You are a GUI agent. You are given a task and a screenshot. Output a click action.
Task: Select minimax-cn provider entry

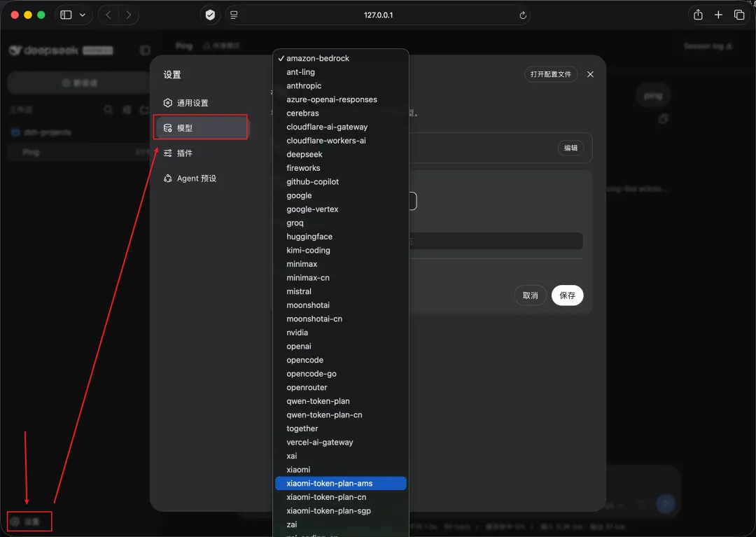coord(340,278)
